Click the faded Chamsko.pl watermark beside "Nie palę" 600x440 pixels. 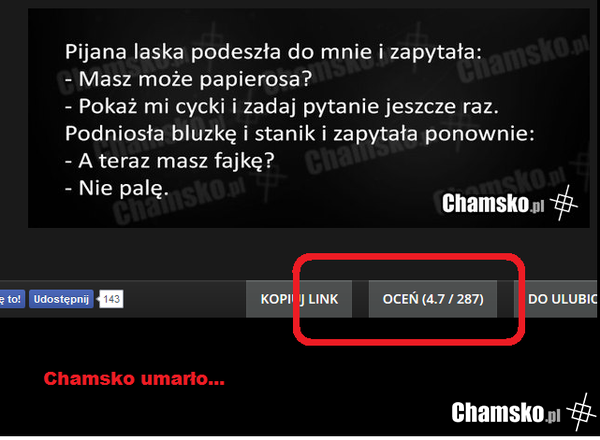[179, 200]
